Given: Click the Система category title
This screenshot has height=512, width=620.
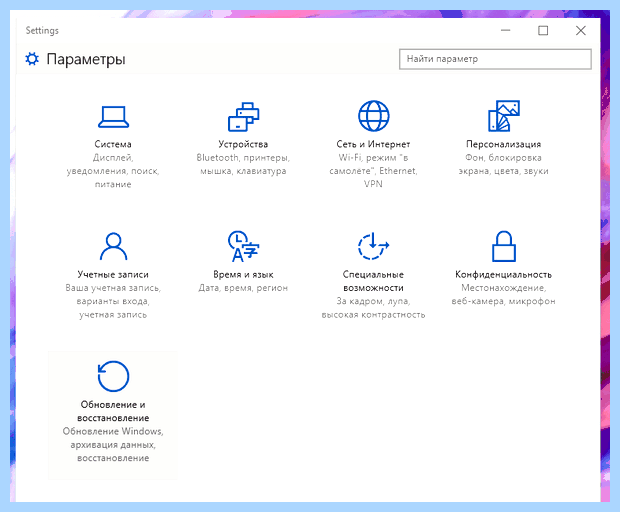Looking at the screenshot, I should tap(113, 144).
